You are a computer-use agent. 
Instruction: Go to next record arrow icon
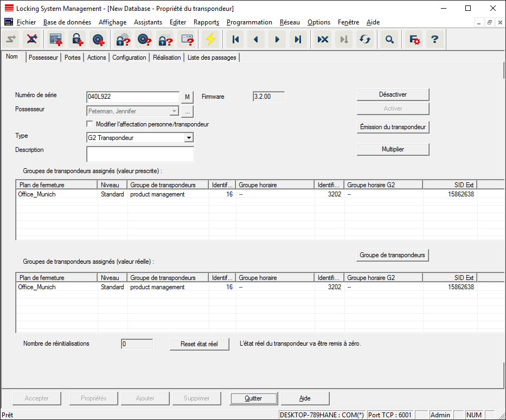pyautogui.click(x=277, y=40)
